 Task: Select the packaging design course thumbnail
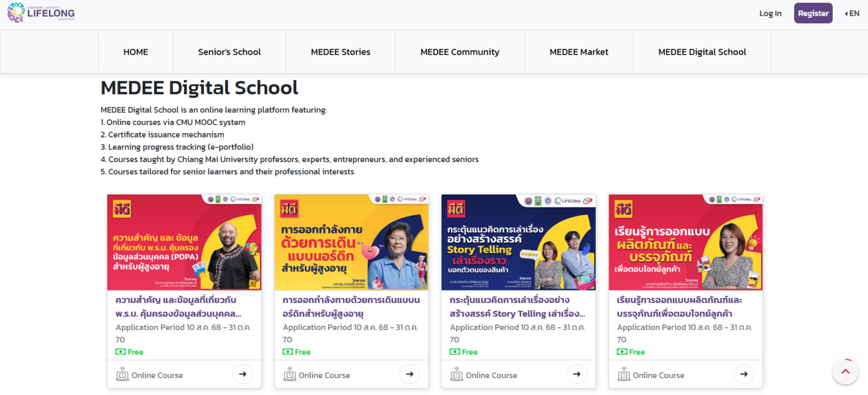686,242
